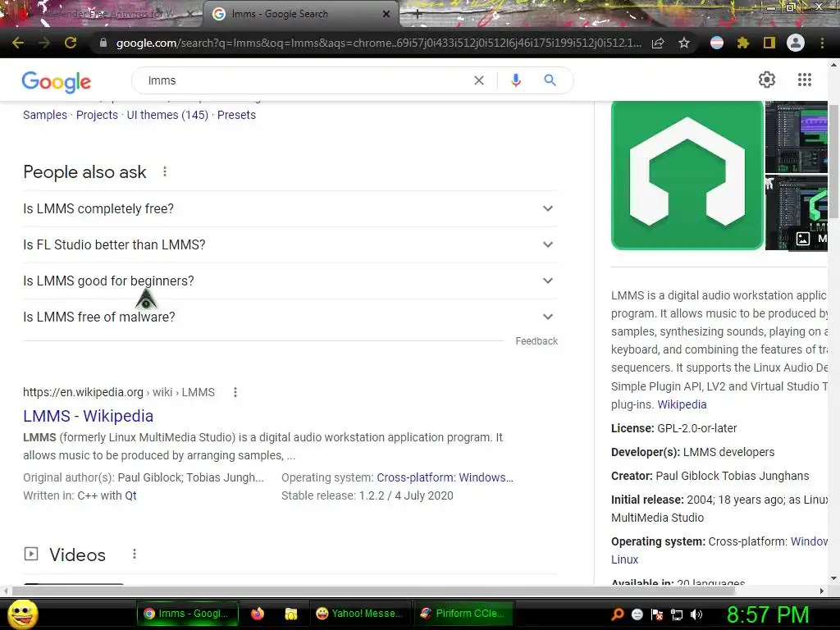Screen dimensions: 840x630
Task: Expand 'Is LMMS good for beginners?'
Action: (290, 281)
